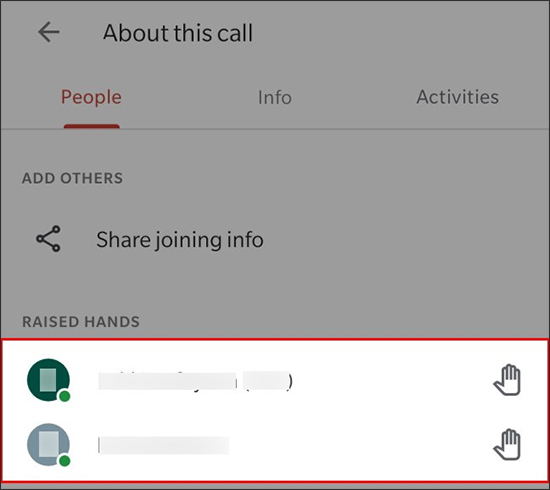Tap the blank area of the second raised-hand row

(x=361, y=445)
